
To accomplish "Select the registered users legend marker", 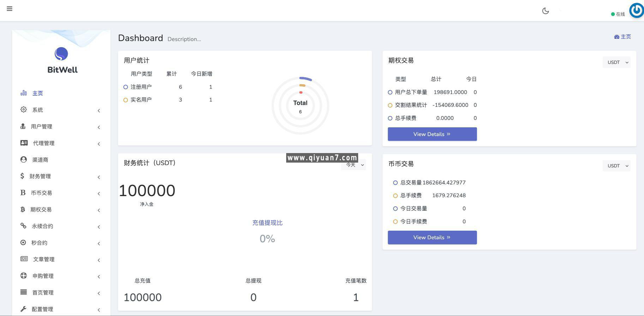I will (x=126, y=87).
